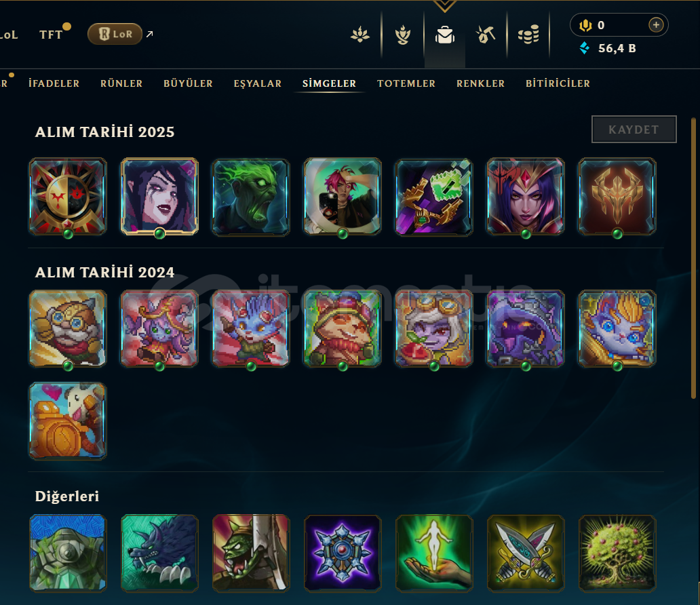Select the green zombie Brand icon
700x605 pixels.
click(x=251, y=197)
